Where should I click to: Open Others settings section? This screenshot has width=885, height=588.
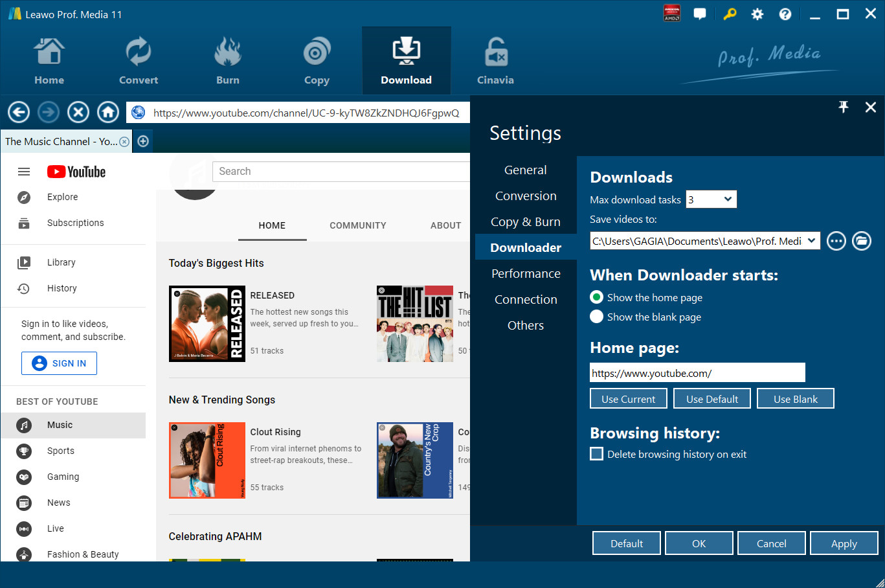coord(526,325)
